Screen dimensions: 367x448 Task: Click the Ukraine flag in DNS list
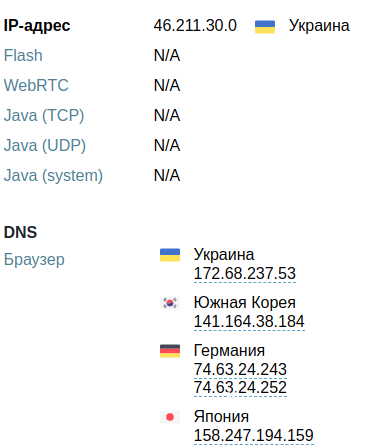click(170, 255)
